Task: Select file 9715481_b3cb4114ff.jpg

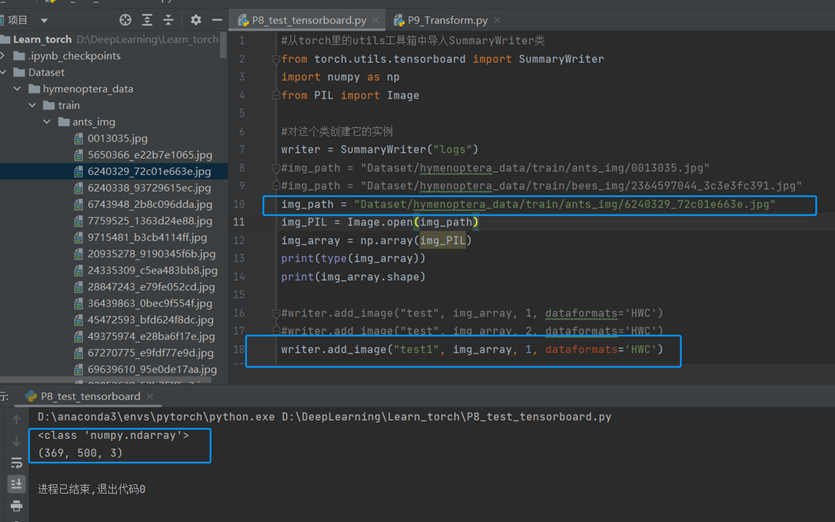Action: click(x=148, y=238)
